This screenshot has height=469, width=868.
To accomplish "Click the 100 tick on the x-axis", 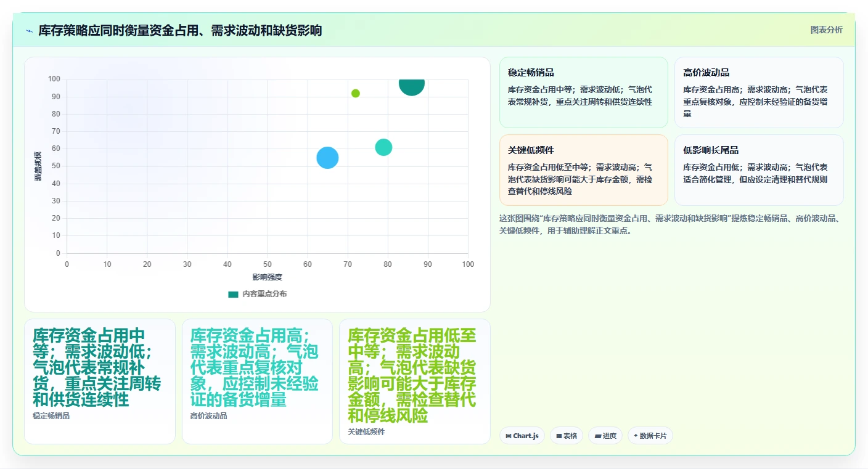I will pos(468,264).
